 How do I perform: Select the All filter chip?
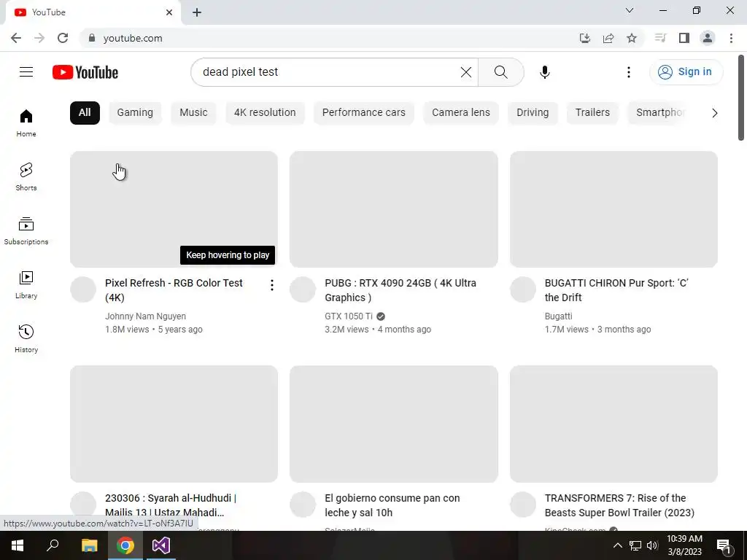tap(85, 113)
